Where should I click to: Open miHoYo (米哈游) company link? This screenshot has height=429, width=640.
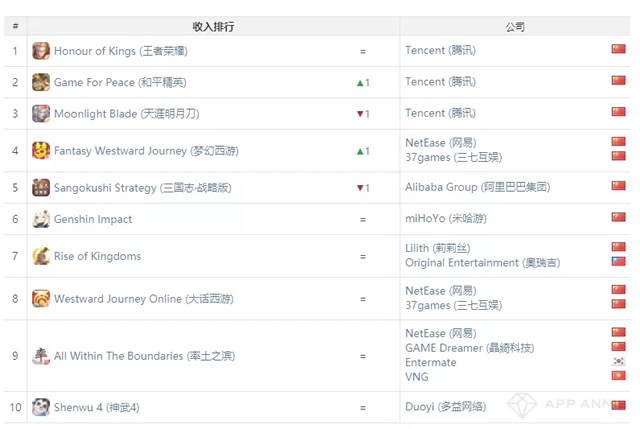point(447,219)
